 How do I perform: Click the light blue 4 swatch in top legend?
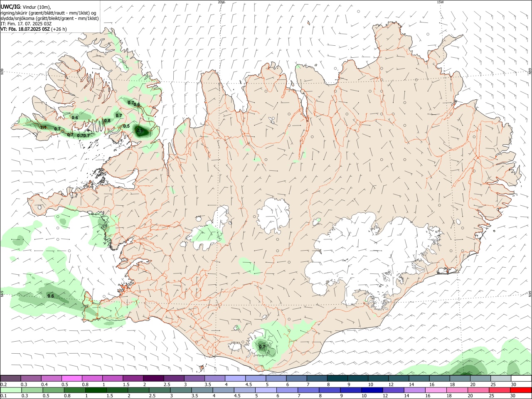(x=235, y=378)
